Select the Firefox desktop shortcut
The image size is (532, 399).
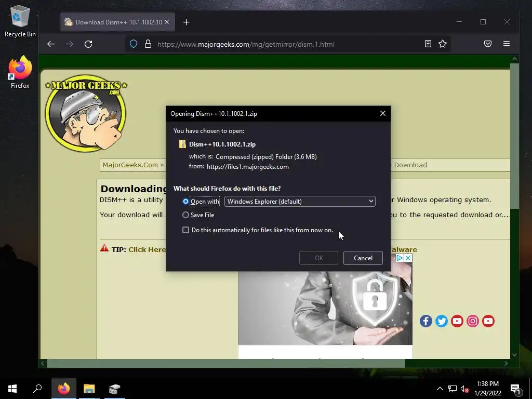[20, 73]
